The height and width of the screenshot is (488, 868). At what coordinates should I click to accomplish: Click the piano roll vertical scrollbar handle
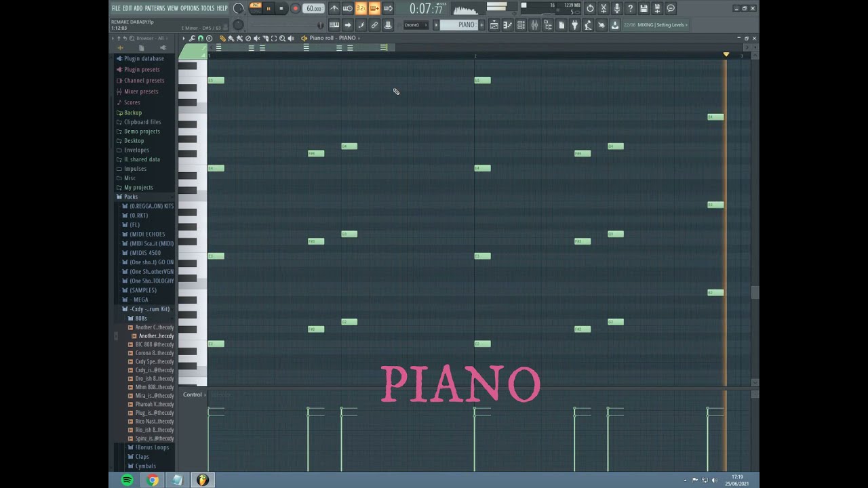pos(754,293)
